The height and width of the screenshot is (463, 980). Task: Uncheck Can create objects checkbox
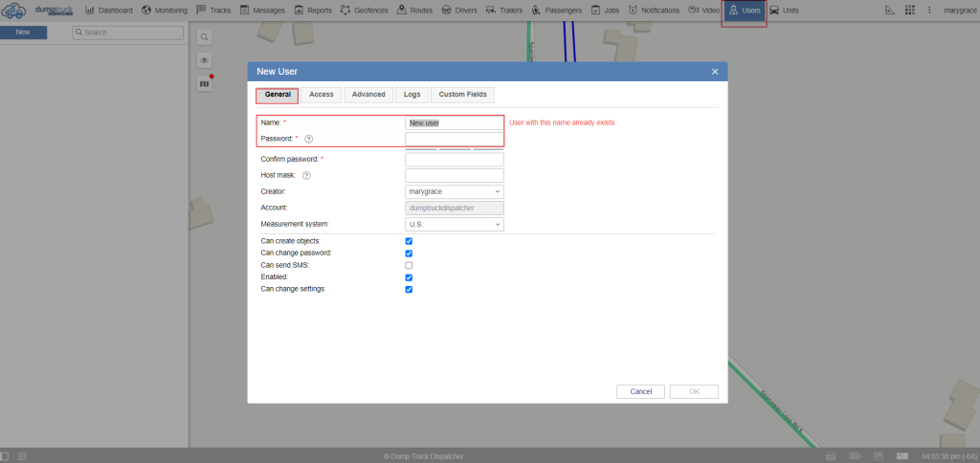409,241
